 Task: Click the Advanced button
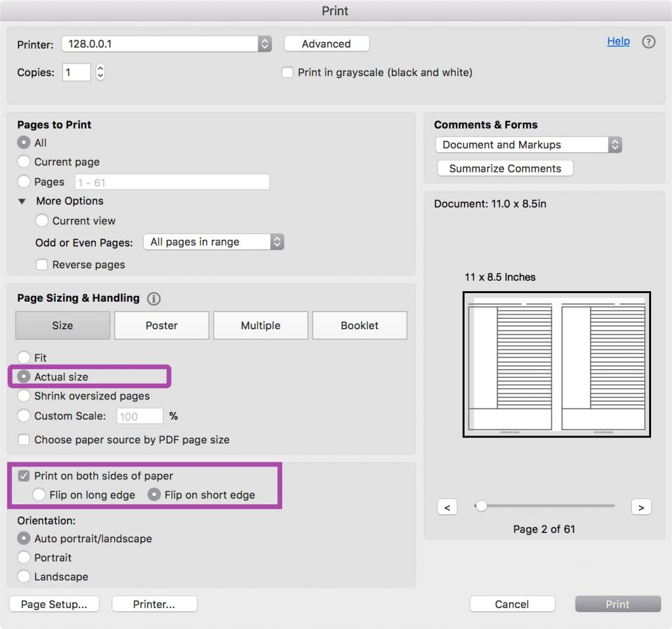(326, 44)
